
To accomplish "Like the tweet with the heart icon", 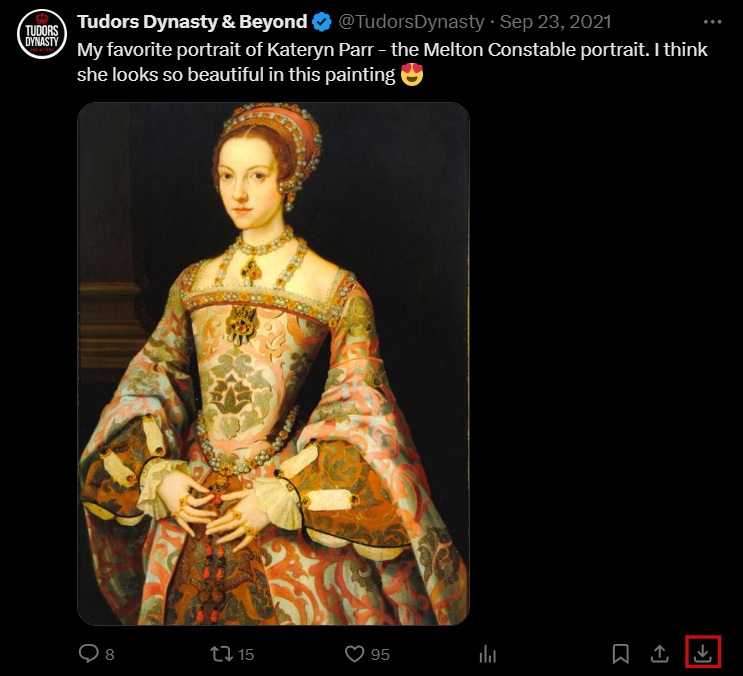I will tap(354, 653).
